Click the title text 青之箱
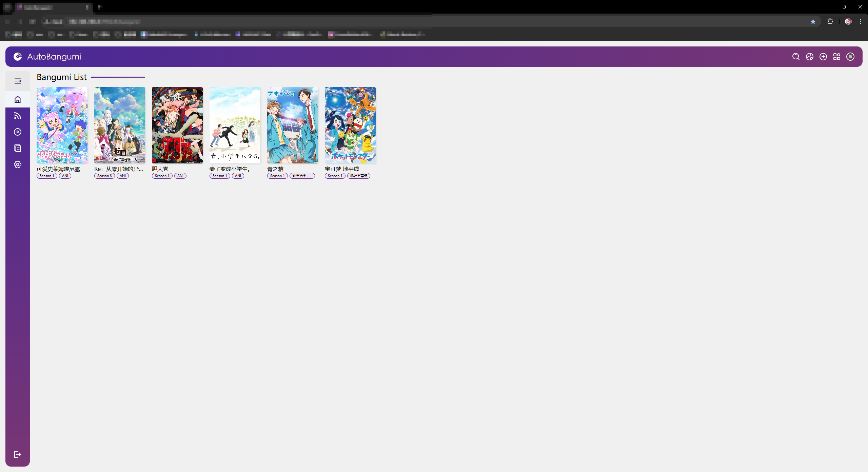 275,169
